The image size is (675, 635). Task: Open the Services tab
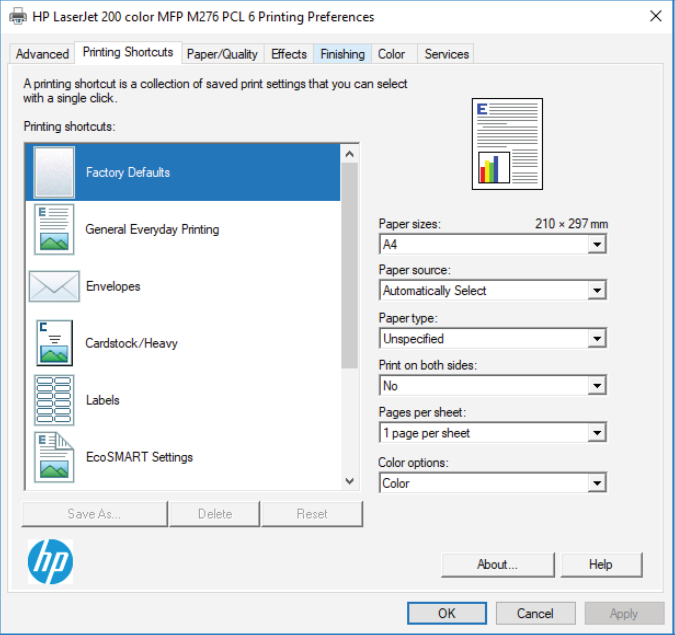coord(446,54)
